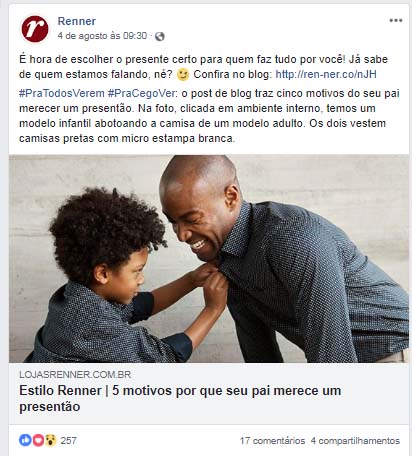Screen dimensions: 412x456
Task: Click the Wow reaction emoji icon
Action: [x=51, y=440]
